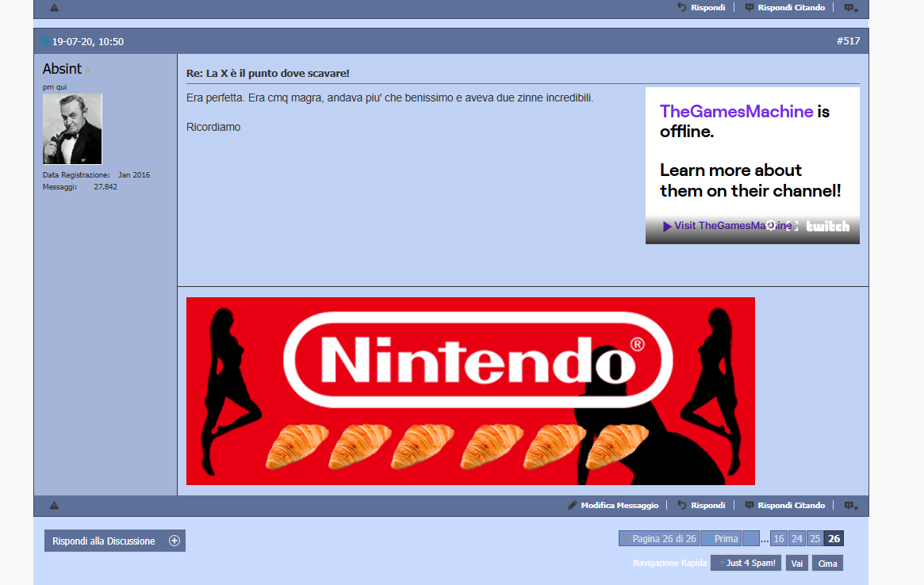
Task: Click Rispondi in the top post bar
Action: tap(701, 8)
